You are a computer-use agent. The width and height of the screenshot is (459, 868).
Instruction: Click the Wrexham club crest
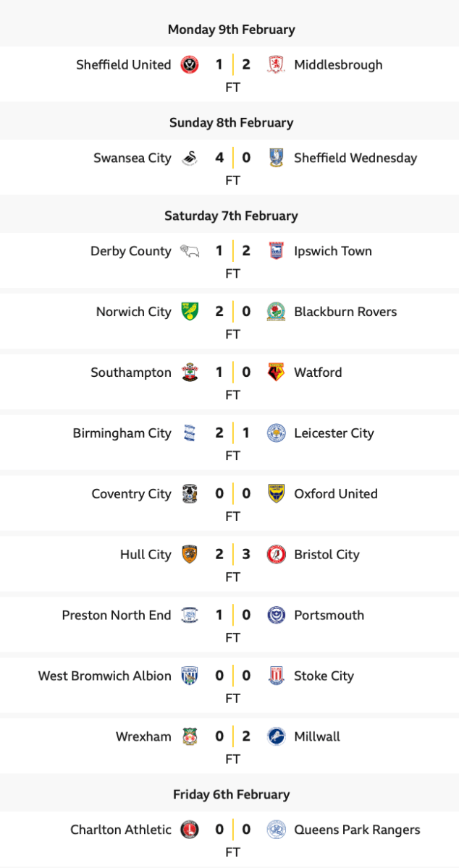pos(189,737)
